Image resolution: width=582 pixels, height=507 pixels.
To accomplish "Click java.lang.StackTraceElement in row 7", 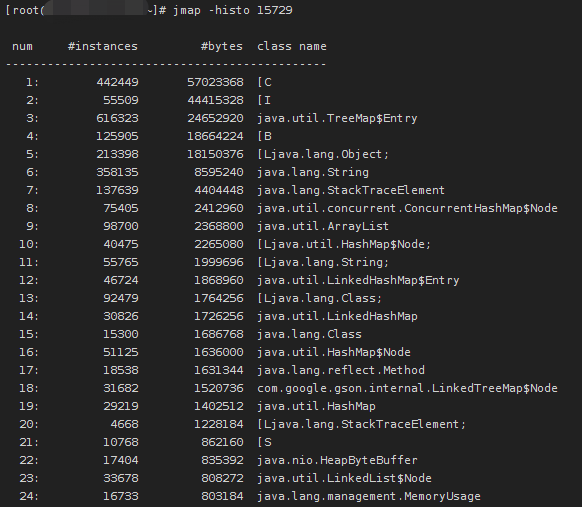I will [351, 190].
